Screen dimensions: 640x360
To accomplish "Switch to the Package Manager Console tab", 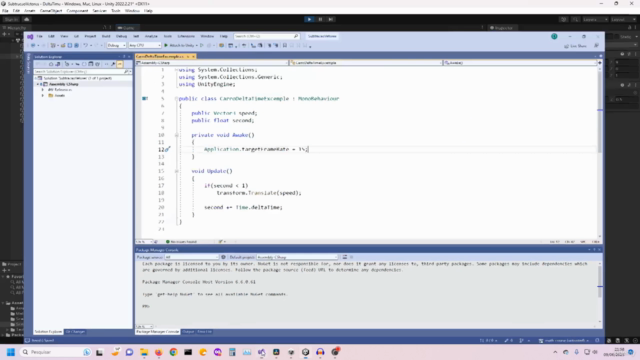I will point(158,331).
